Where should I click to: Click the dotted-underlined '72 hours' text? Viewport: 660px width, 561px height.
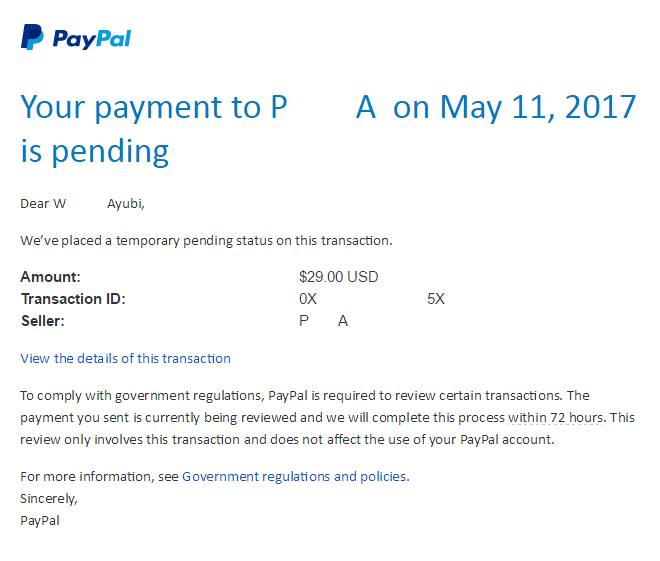(x=577, y=417)
